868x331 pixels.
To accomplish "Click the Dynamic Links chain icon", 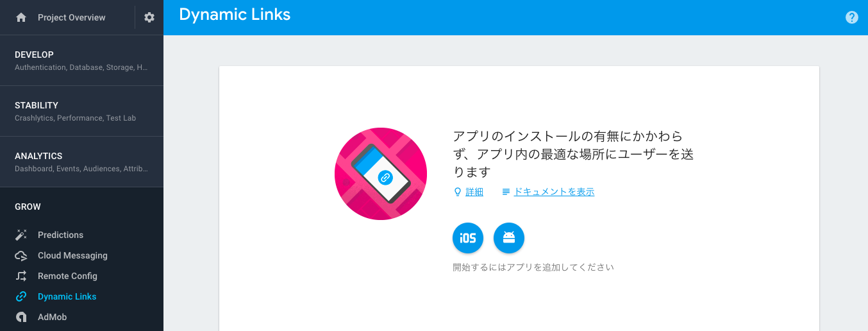I will pos(21,296).
